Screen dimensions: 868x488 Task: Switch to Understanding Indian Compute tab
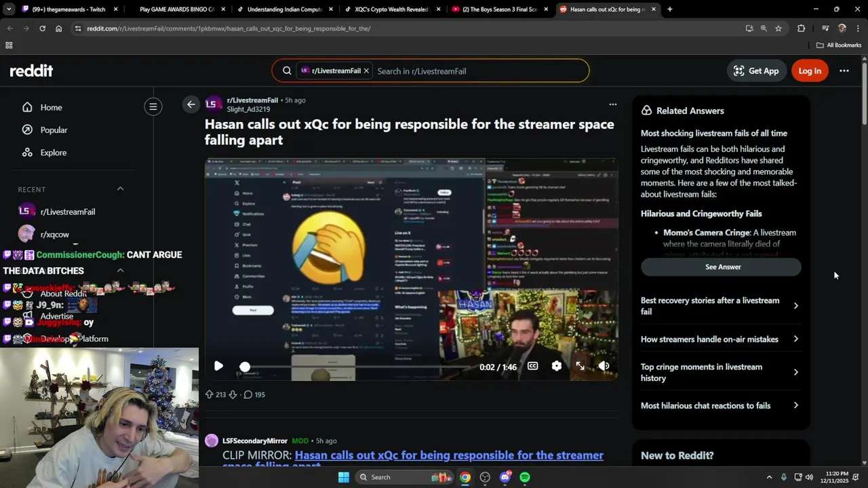[285, 9]
